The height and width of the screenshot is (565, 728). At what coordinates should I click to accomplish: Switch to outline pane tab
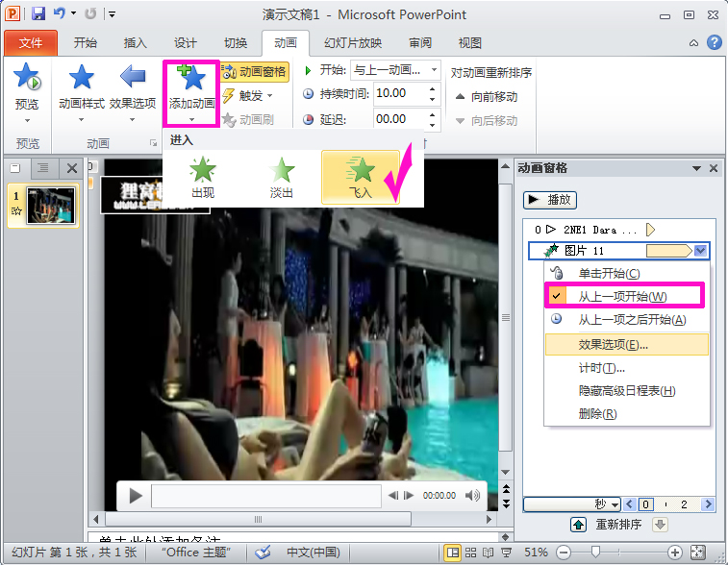[x=43, y=168]
